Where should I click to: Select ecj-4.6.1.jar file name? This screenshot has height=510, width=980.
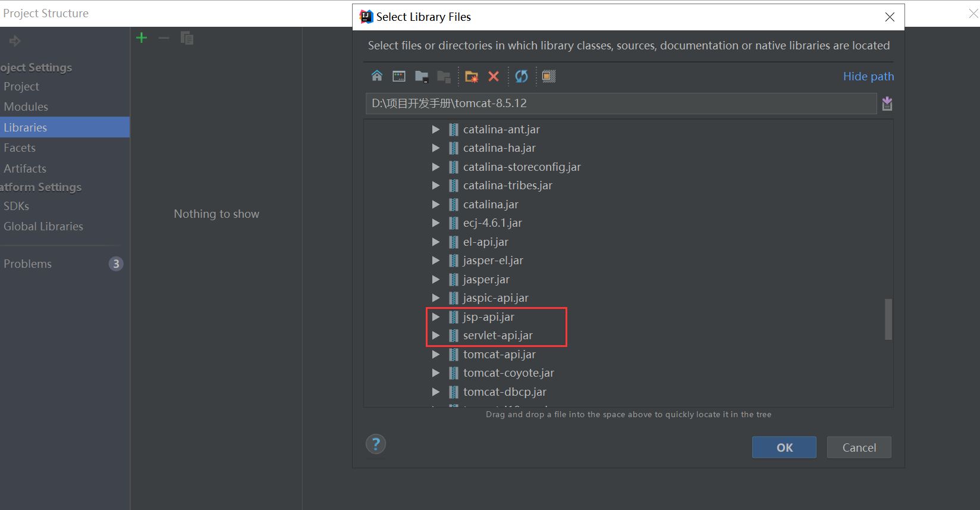[x=492, y=223]
